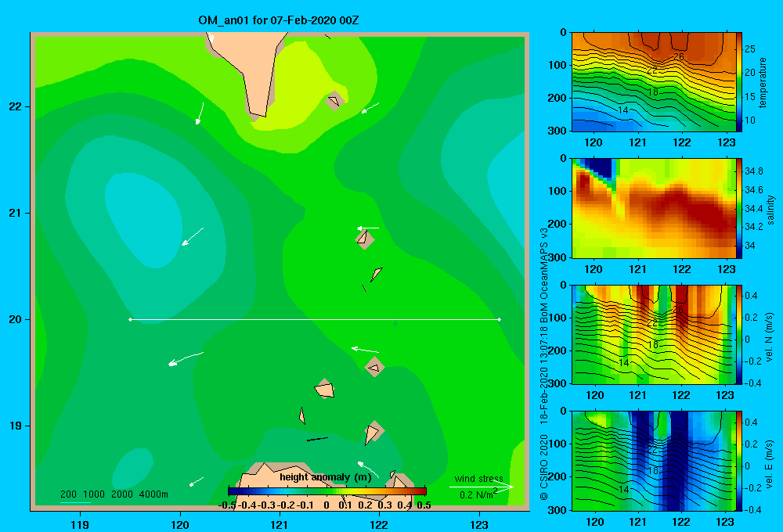Click the wind arrow near 20.8N 120E
Viewport: 783px width, 532px height.
[x=193, y=236]
